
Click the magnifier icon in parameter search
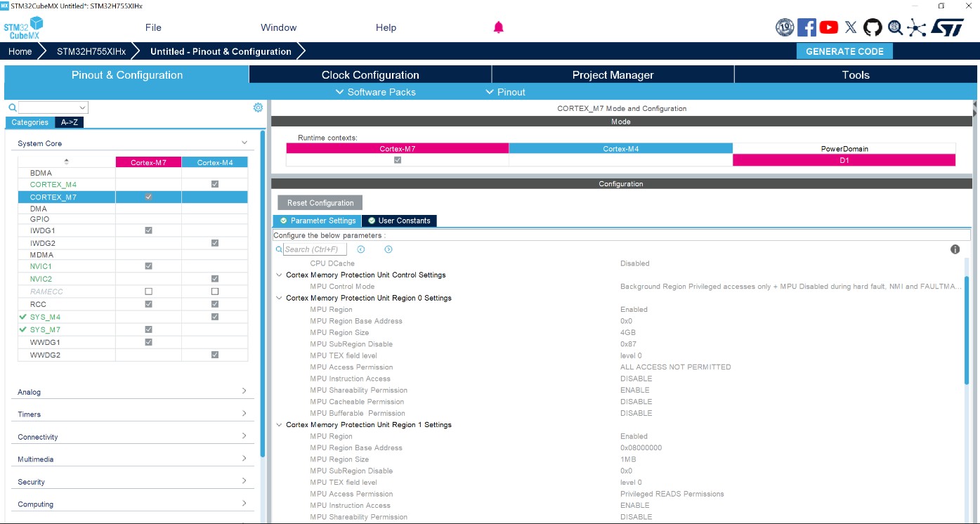(x=279, y=249)
